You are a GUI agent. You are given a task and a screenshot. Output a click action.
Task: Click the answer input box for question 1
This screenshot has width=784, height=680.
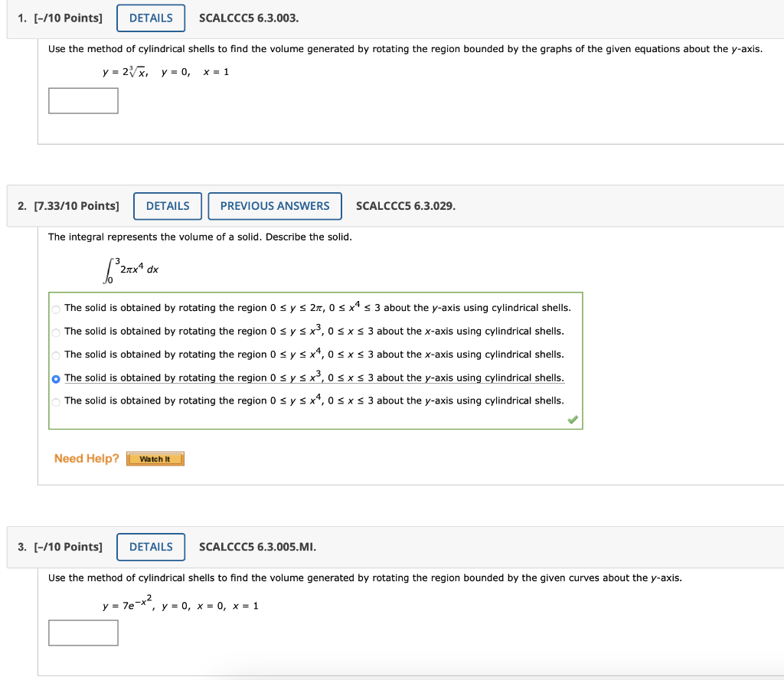(x=83, y=100)
